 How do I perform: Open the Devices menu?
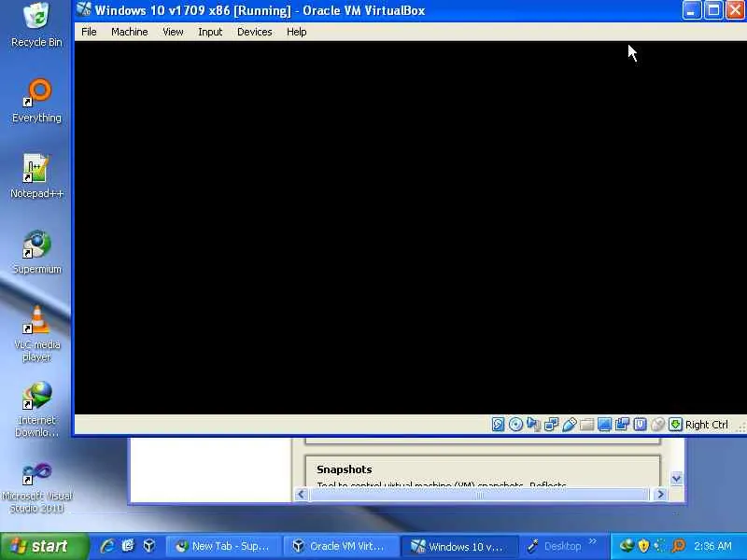click(x=254, y=32)
